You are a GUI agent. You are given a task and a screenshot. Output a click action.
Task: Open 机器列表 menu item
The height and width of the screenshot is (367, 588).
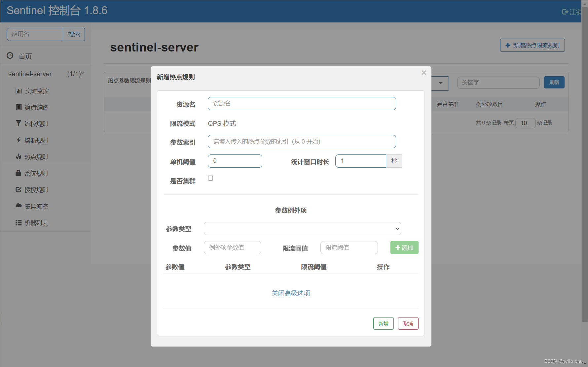tap(36, 223)
